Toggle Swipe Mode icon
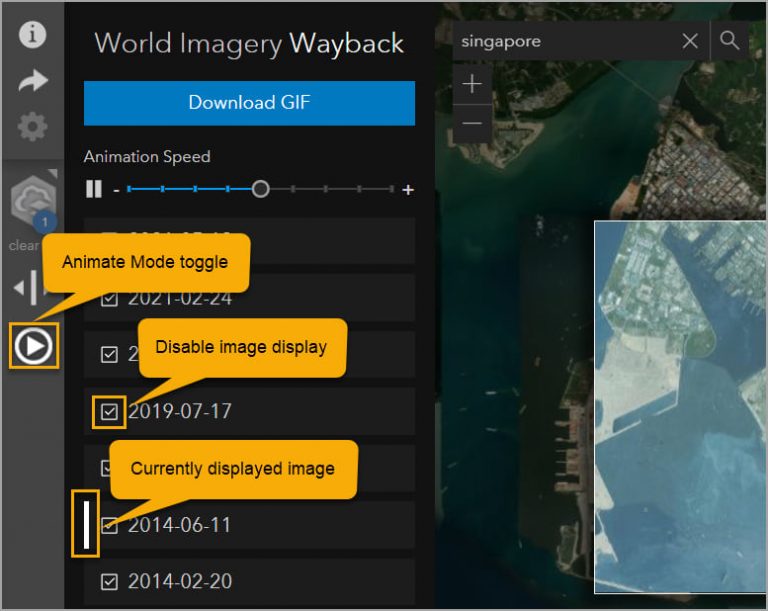Image resolution: width=768 pixels, height=611 pixels. pyautogui.click(x=30, y=287)
